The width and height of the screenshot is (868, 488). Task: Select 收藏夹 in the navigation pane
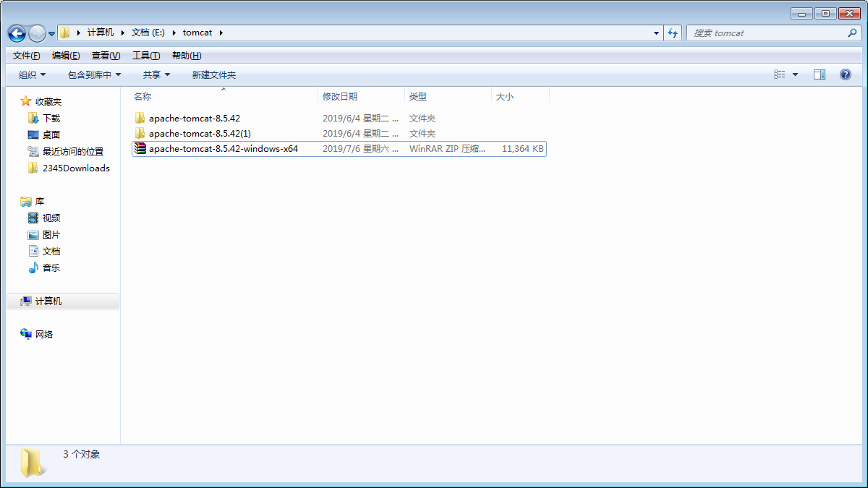click(x=48, y=101)
